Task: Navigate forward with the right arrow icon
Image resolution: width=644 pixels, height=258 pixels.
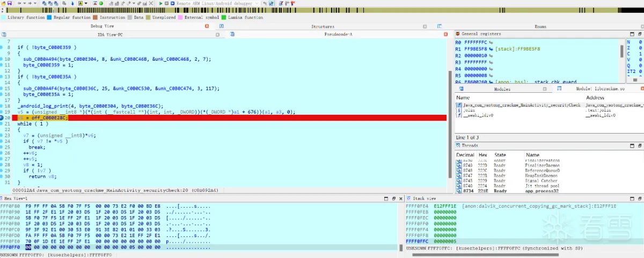Action: coord(30,3)
